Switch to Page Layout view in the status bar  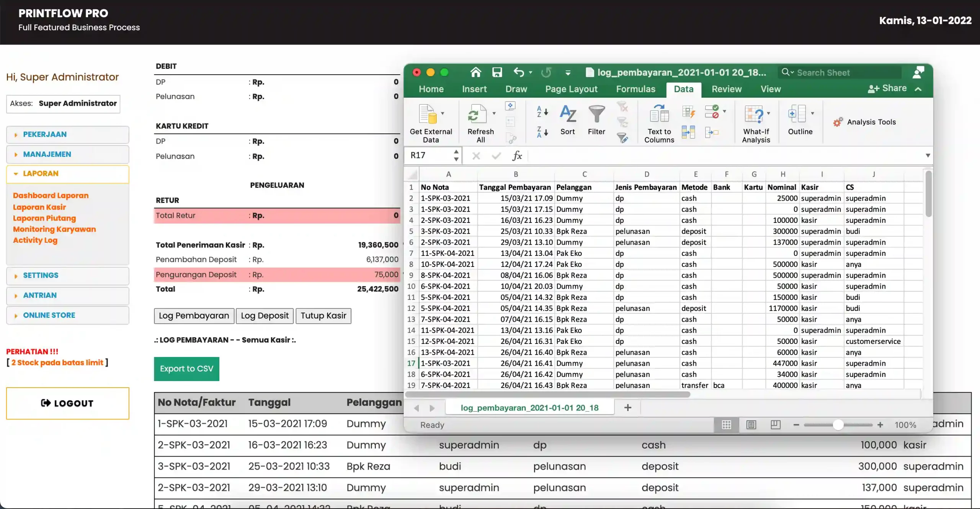click(x=751, y=424)
